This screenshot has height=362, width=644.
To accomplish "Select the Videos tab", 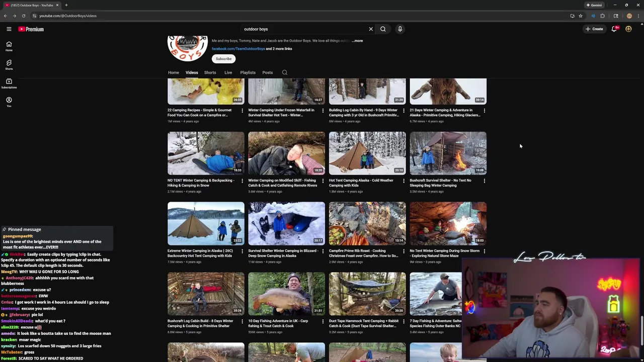I will click(192, 72).
